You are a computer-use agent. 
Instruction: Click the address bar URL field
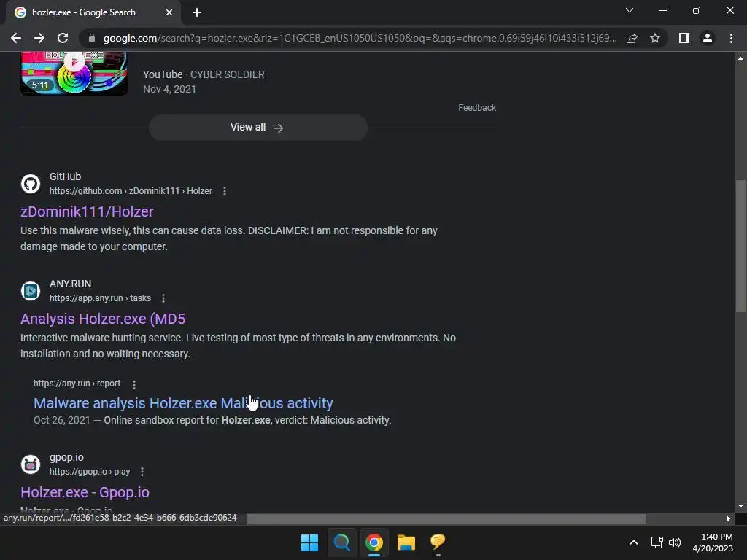point(360,38)
